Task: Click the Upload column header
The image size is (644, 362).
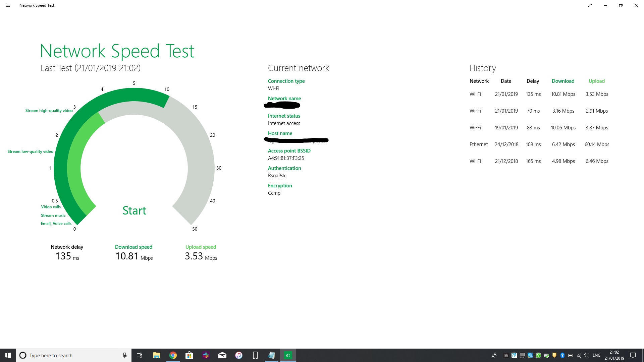Action: click(596, 81)
